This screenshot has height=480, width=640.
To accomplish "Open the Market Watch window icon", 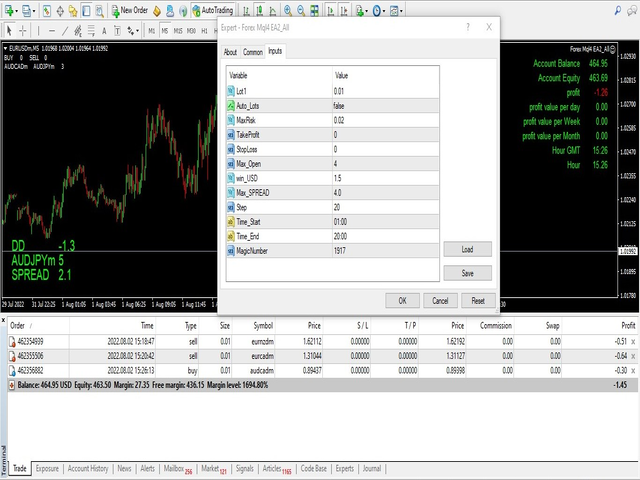I will pos(47,11).
